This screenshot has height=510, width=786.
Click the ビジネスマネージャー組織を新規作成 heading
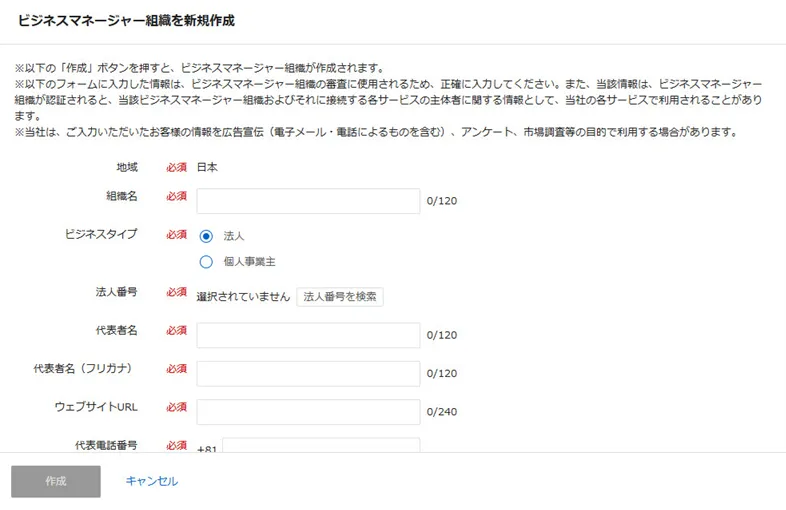tap(127, 20)
